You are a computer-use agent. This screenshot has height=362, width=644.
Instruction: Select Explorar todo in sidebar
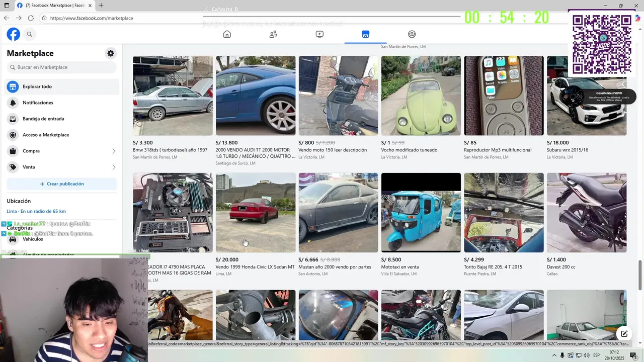62,86
